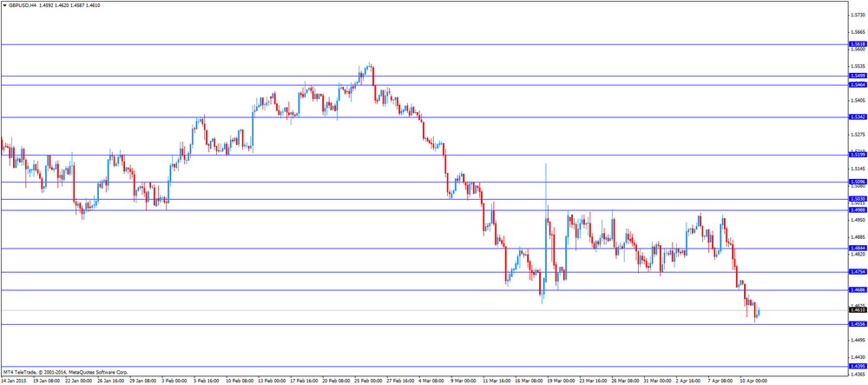Click the 14 Jan 2015 date label
This screenshot has width=868, height=385.
point(15,382)
